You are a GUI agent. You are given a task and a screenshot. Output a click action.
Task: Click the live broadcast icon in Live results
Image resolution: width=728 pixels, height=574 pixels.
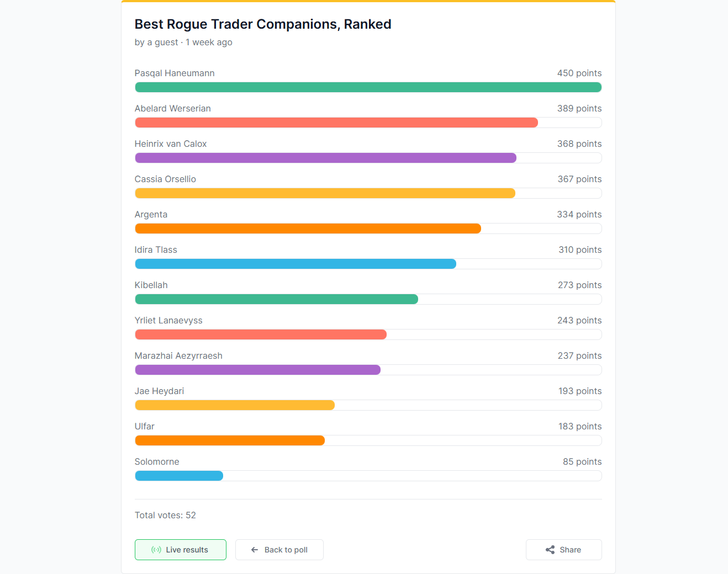[156, 550]
